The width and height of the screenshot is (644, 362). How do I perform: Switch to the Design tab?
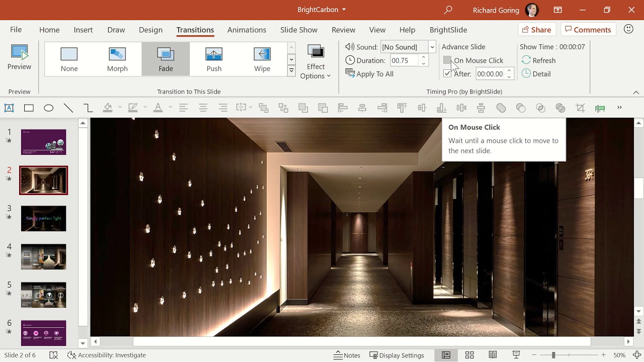click(150, 30)
